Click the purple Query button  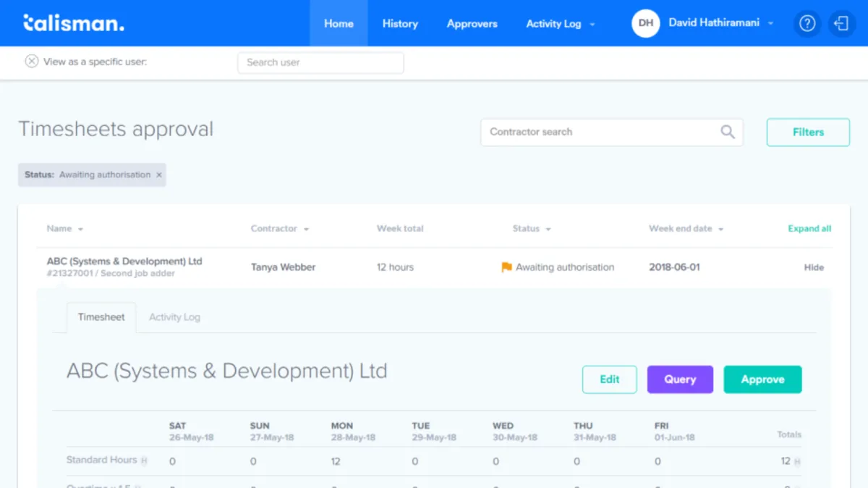coord(680,379)
